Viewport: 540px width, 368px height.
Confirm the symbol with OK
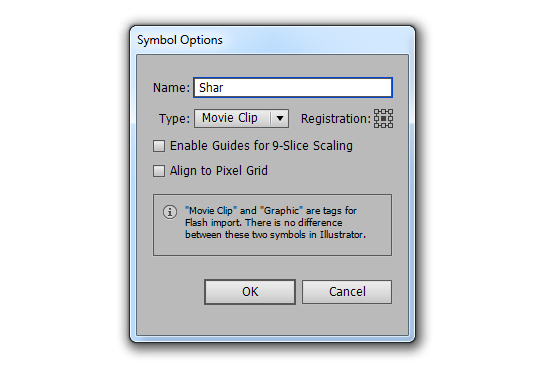point(250,292)
